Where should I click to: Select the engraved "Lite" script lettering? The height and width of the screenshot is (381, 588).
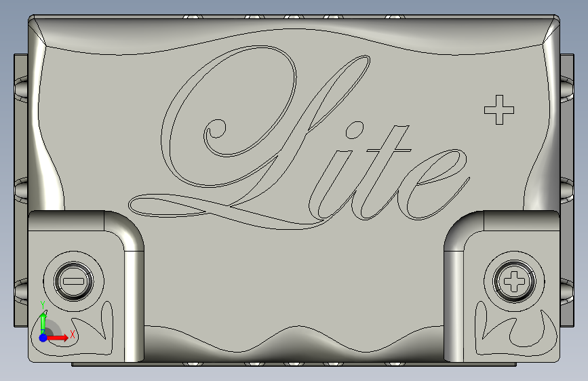click(299, 138)
